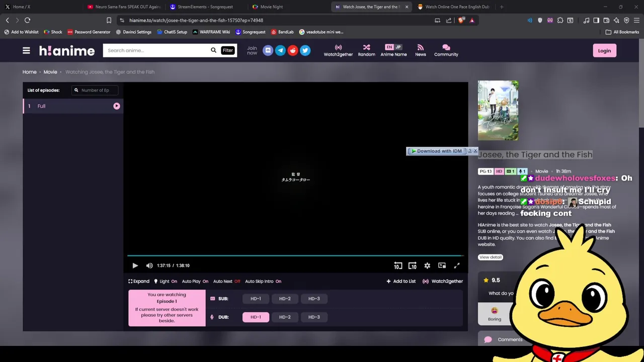This screenshot has width=644, height=362.
Task: Open the search Filter options
Action: 227,50
